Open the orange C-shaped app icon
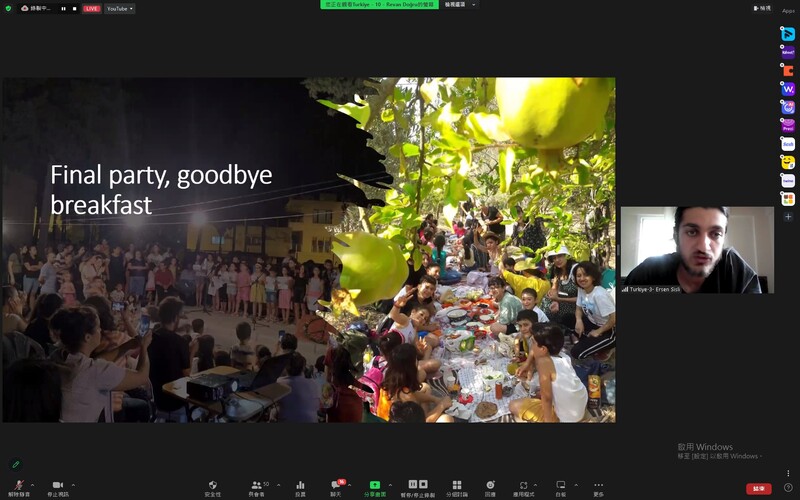800x500 pixels. pyautogui.click(x=788, y=71)
